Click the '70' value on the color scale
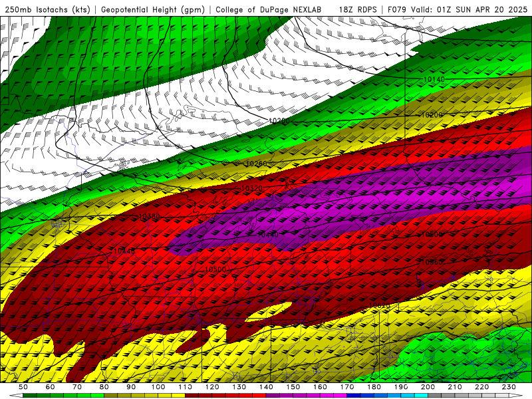This screenshot has height=399, width=532. coord(77,387)
